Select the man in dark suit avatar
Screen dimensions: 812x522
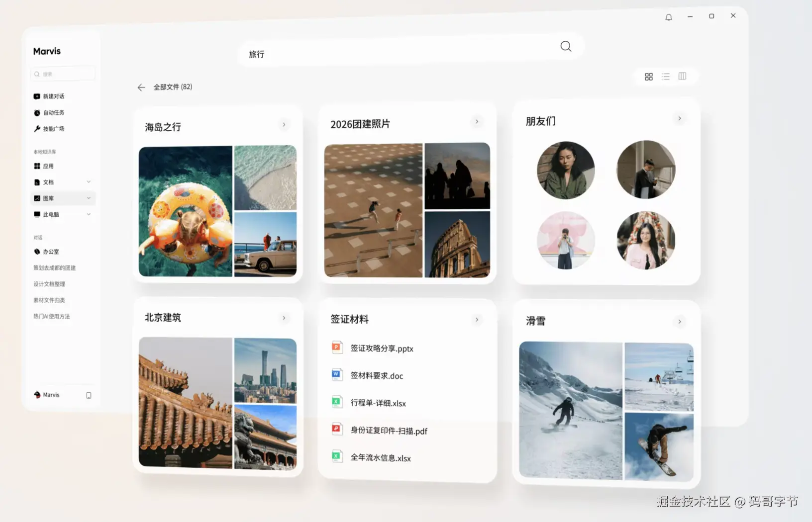tap(646, 170)
